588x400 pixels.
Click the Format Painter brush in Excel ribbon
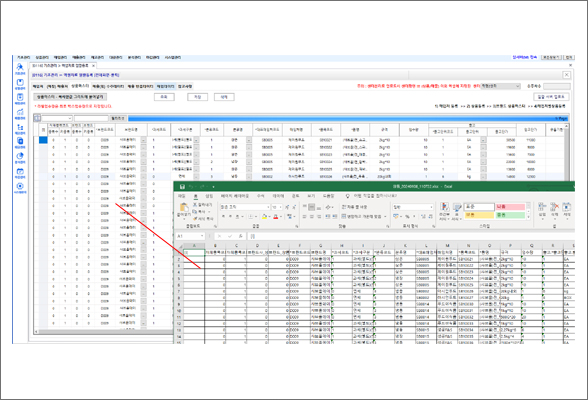tap(195, 219)
